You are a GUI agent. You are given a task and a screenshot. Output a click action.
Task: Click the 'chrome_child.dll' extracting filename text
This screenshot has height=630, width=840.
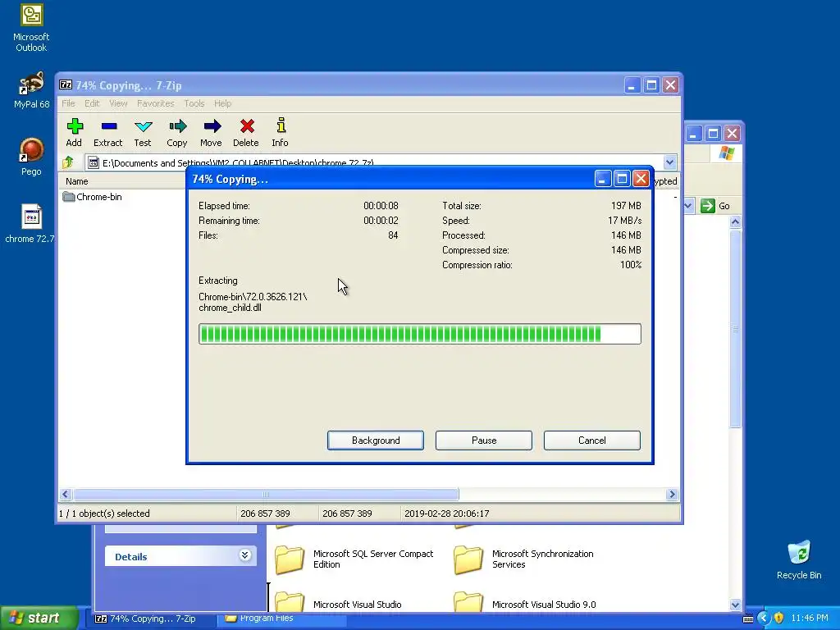(x=230, y=308)
